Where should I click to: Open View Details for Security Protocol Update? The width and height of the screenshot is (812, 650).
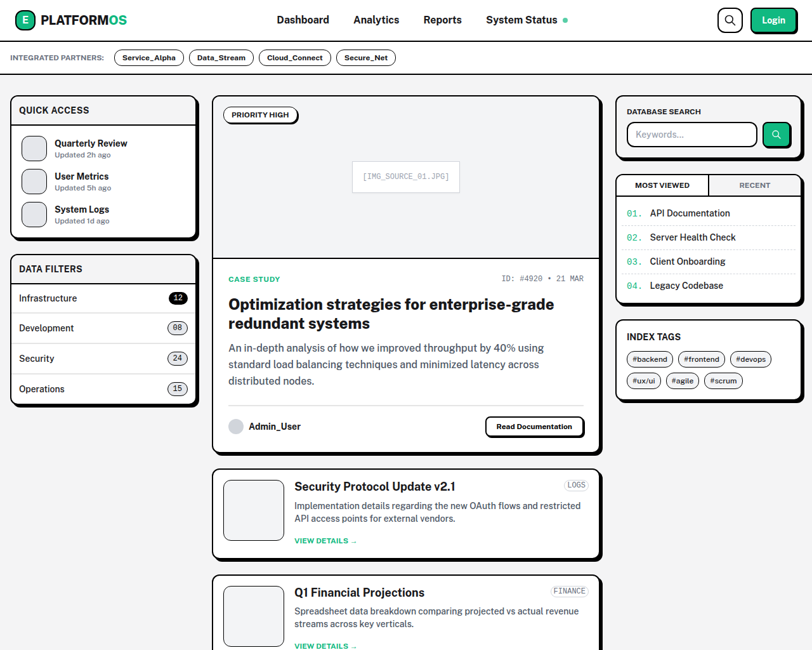point(325,541)
